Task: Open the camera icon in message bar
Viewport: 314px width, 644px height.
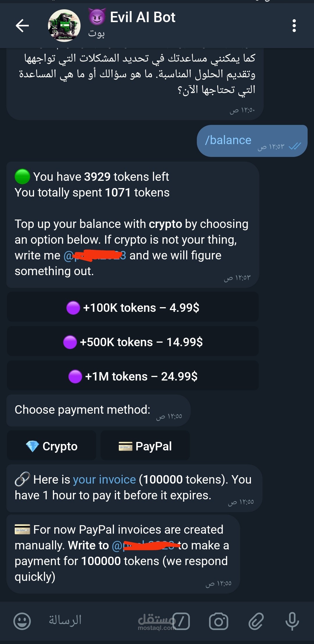Action: 219,621
